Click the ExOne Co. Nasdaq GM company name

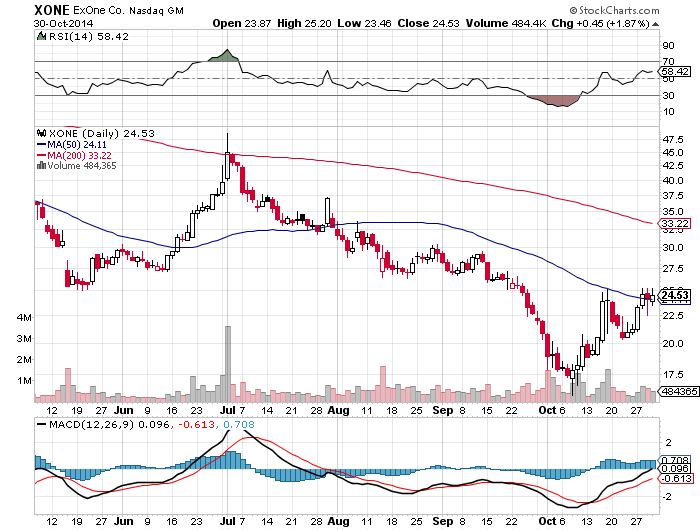[128, 10]
